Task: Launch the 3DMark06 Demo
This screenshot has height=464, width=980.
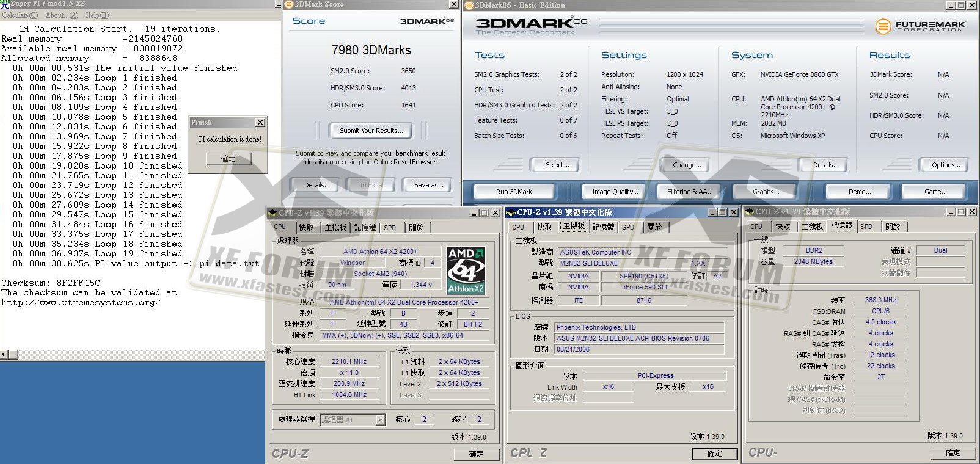Action: coord(860,192)
